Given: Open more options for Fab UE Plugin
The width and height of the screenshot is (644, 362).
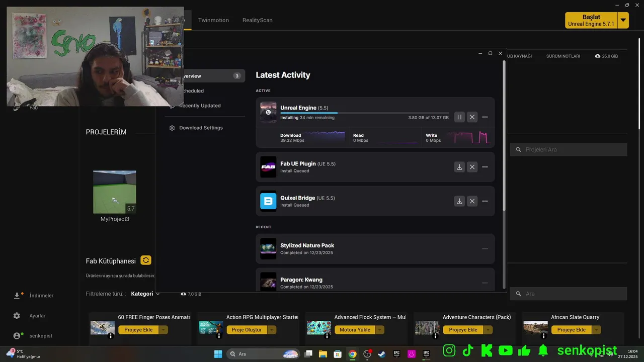Looking at the screenshot, I should click(x=485, y=167).
